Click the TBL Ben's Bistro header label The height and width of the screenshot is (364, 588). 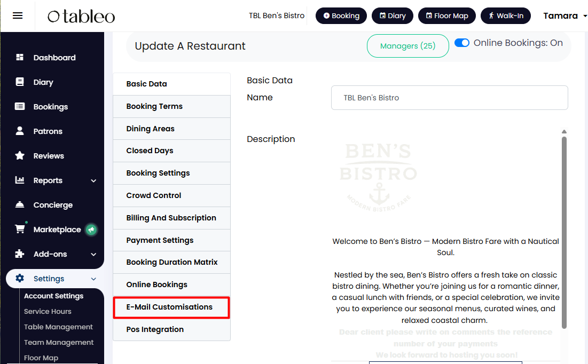(276, 15)
